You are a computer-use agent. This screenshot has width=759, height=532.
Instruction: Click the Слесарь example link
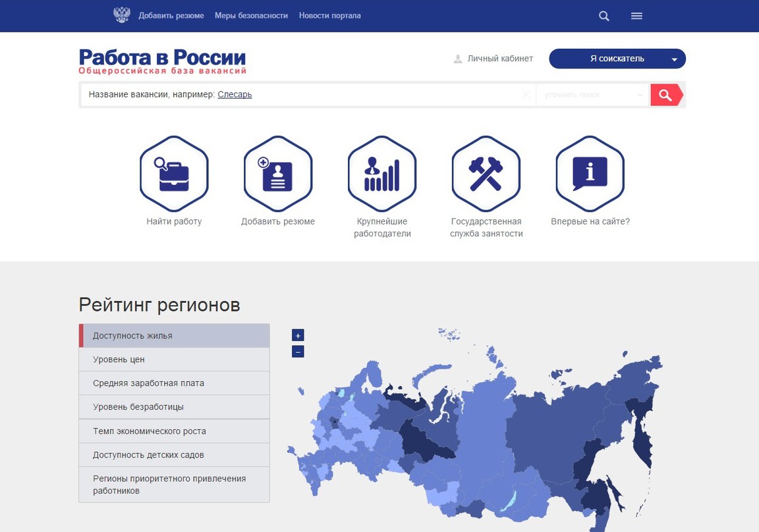(235, 94)
